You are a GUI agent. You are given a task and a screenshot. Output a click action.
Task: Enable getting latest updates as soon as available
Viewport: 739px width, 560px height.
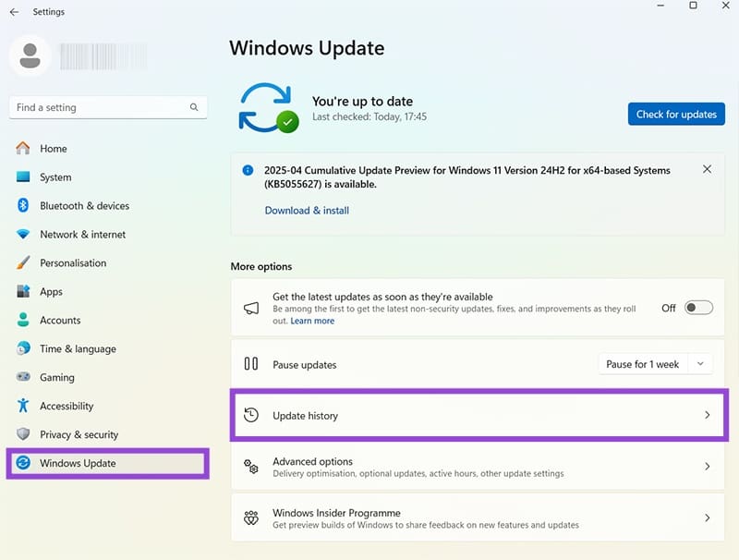(x=697, y=308)
